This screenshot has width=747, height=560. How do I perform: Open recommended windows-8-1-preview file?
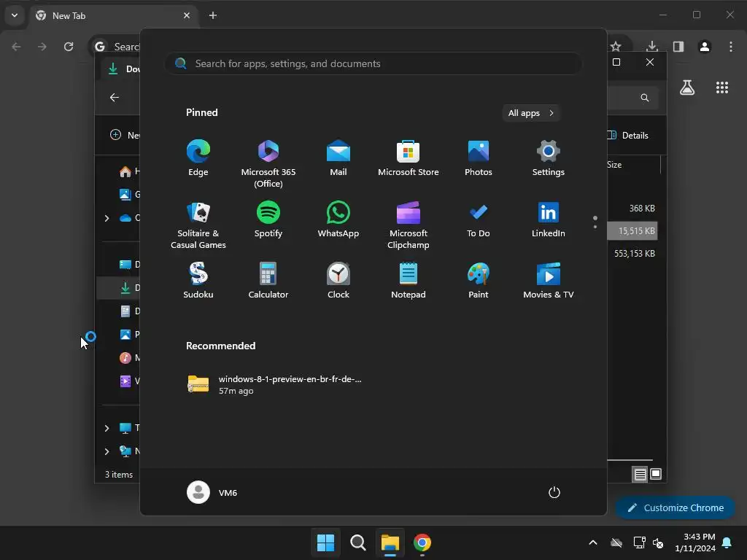275,384
